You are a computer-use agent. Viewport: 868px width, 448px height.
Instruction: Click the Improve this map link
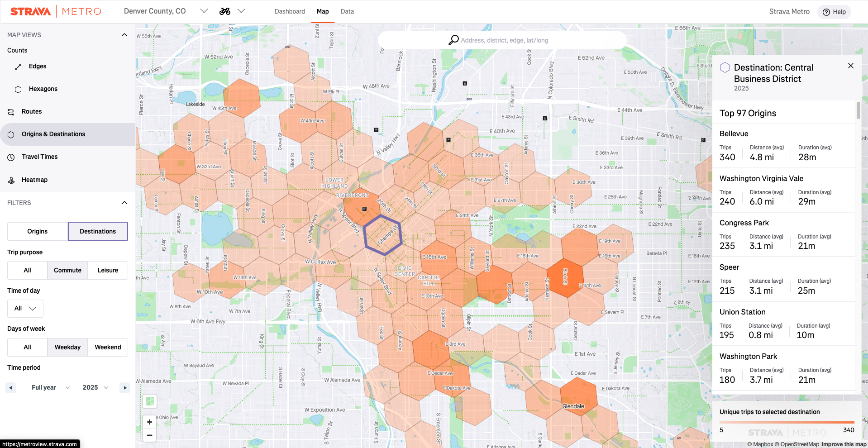[x=844, y=444]
